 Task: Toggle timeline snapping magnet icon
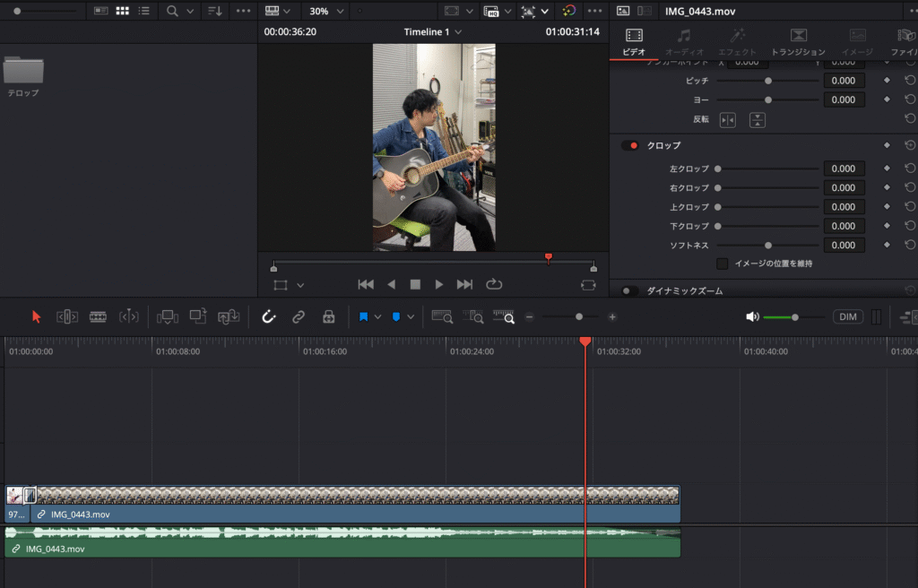(x=268, y=316)
